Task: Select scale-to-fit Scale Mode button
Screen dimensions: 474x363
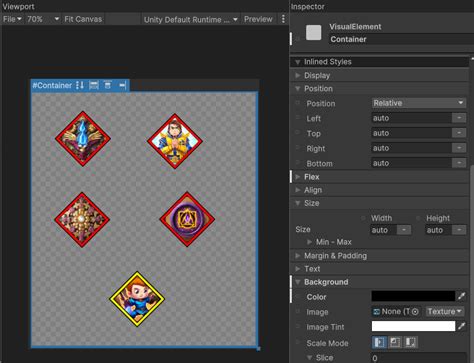Action: (410, 342)
